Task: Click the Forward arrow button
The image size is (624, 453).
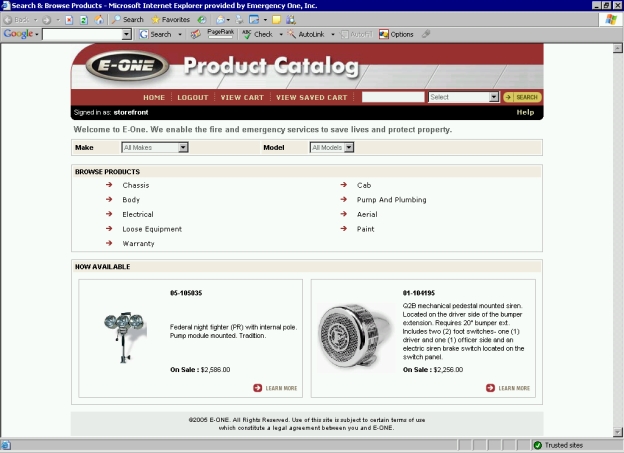Action: [x=47, y=20]
